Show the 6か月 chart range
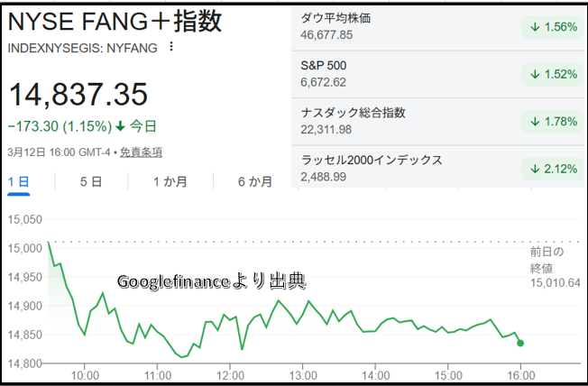Screen dimensions: 588x386 click(x=254, y=182)
